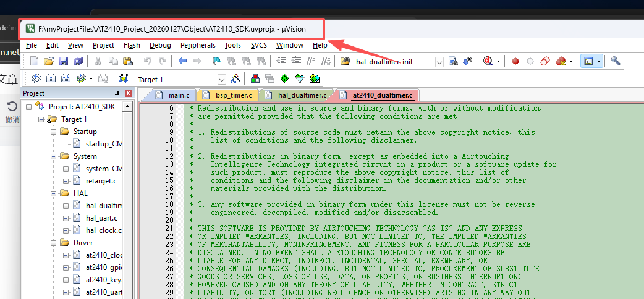
Task: Launch the Pack Installer icon
Action: click(314, 78)
